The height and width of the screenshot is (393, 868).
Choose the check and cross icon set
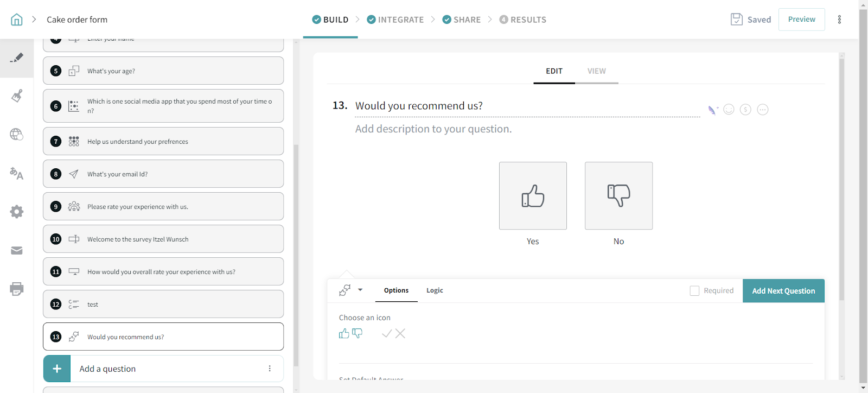(393, 333)
